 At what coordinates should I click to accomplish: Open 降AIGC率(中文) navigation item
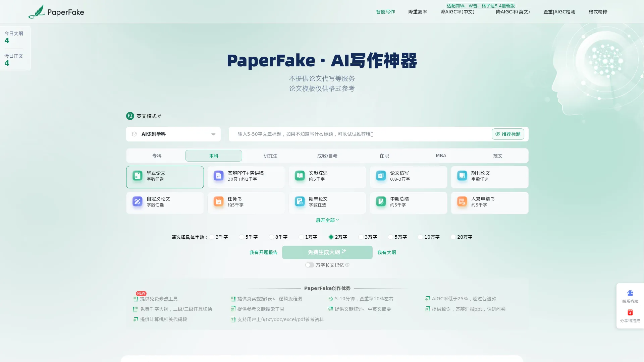point(458,12)
